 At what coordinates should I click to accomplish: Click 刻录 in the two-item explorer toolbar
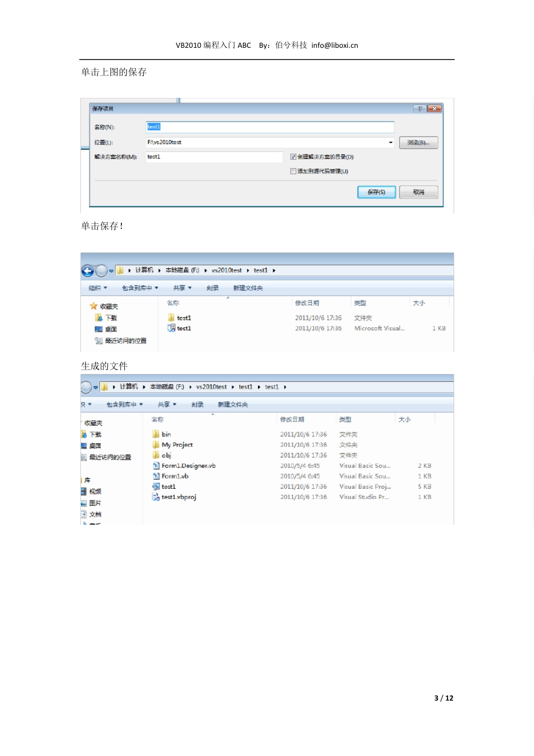pos(212,288)
